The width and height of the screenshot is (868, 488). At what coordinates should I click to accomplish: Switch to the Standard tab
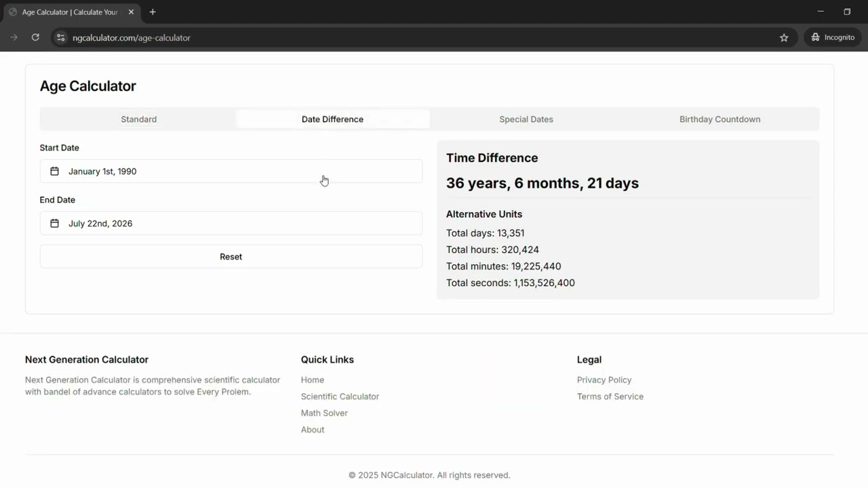pyautogui.click(x=139, y=119)
